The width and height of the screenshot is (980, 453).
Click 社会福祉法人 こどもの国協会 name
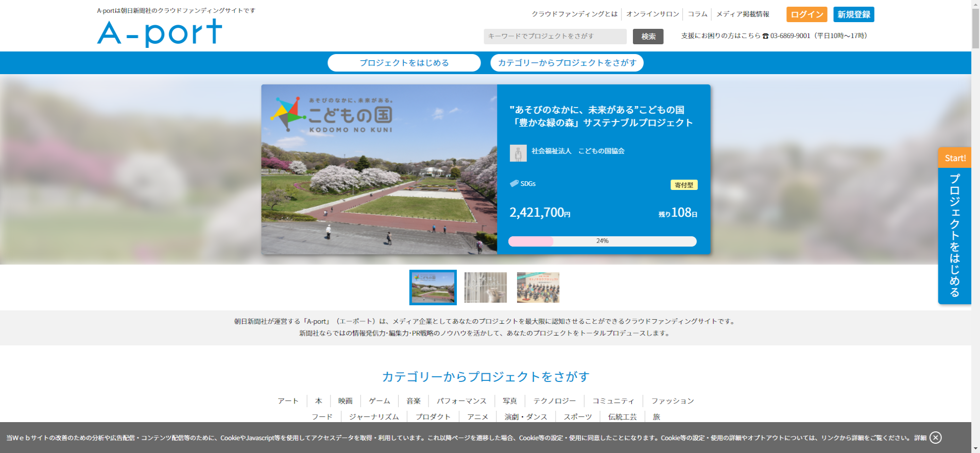point(578,151)
